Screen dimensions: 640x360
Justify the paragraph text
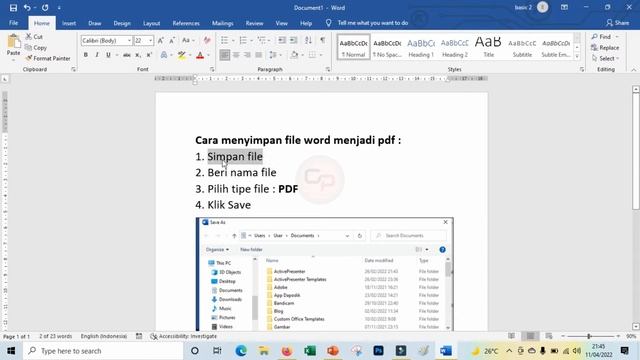pos(259,55)
